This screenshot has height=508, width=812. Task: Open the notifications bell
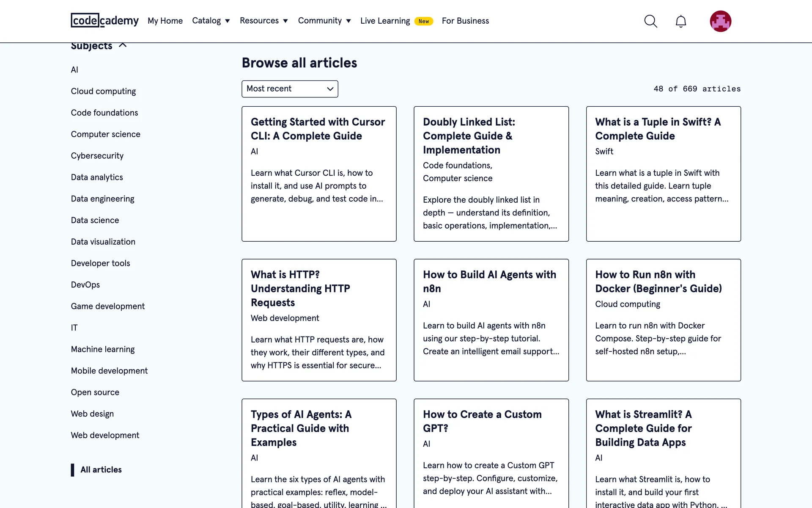(680, 21)
